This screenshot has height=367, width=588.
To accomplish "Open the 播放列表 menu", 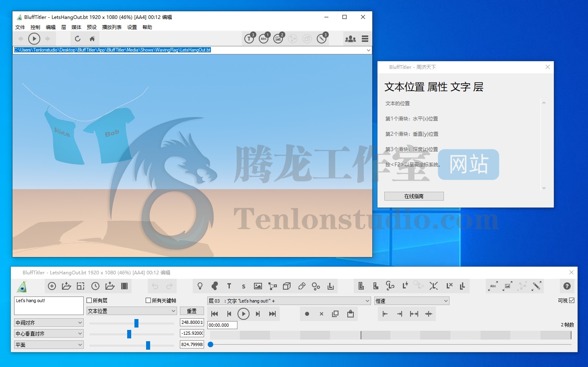I will coord(112,27).
